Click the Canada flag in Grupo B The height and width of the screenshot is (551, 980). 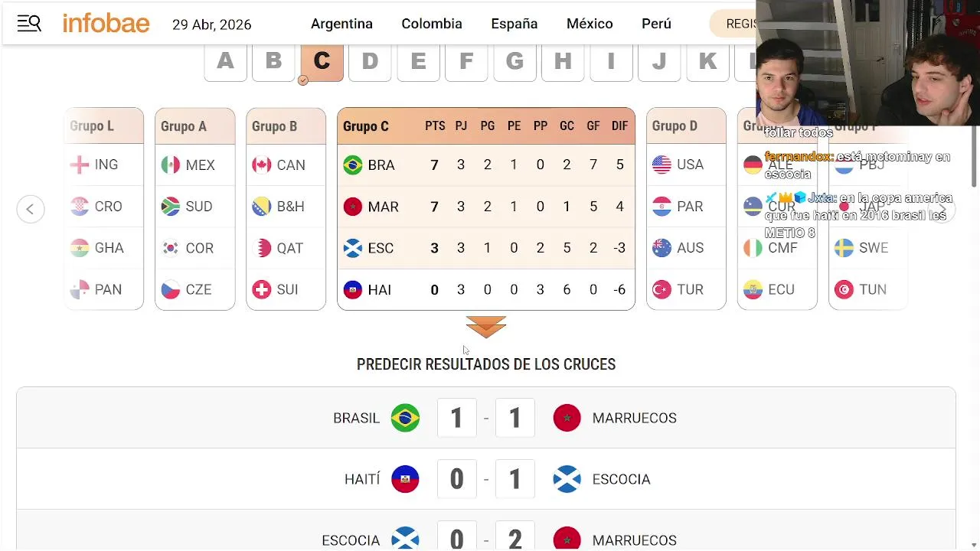pyautogui.click(x=262, y=165)
